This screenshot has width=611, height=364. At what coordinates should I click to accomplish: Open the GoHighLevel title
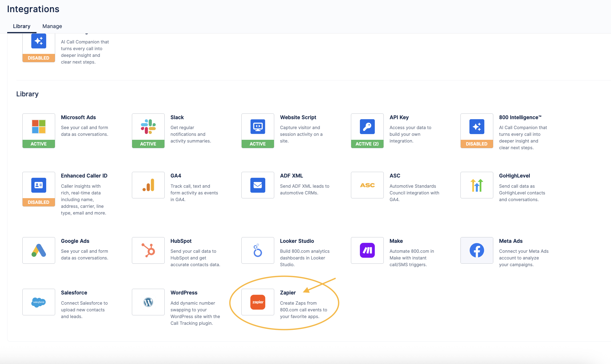pos(515,176)
